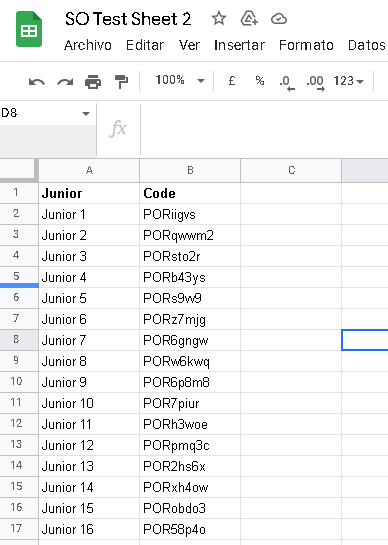This screenshot has width=388, height=545.
Task: Select cell containing PORxh4ow
Action: [190, 487]
